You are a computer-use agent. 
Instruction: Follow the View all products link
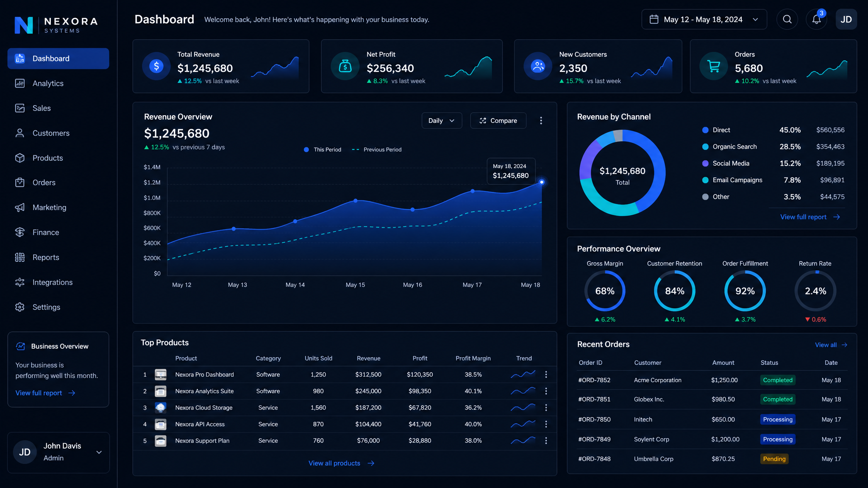point(341,463)
